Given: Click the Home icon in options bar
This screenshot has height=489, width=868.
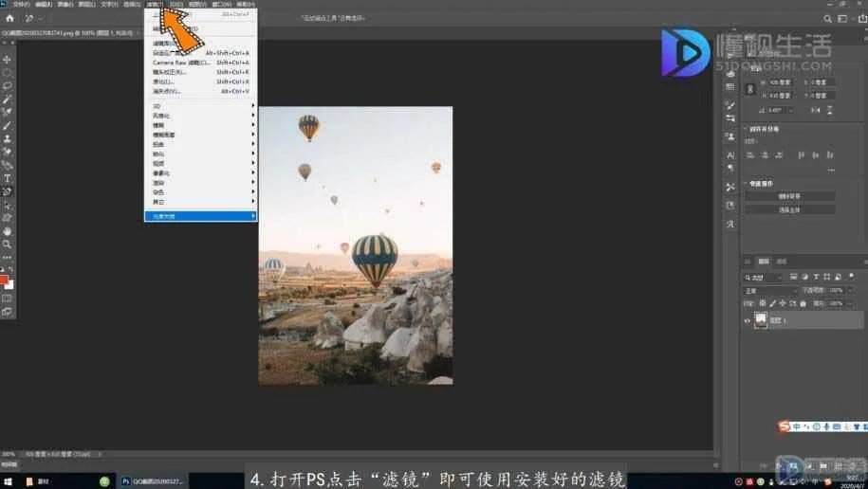Looking at the screenshot, I should pos(9,18).
